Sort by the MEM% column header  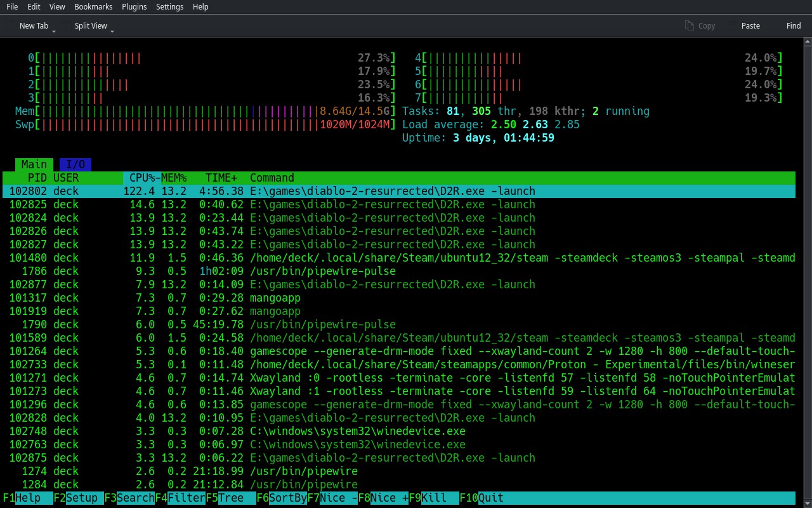pyautogui.click(x=174, y=178)
